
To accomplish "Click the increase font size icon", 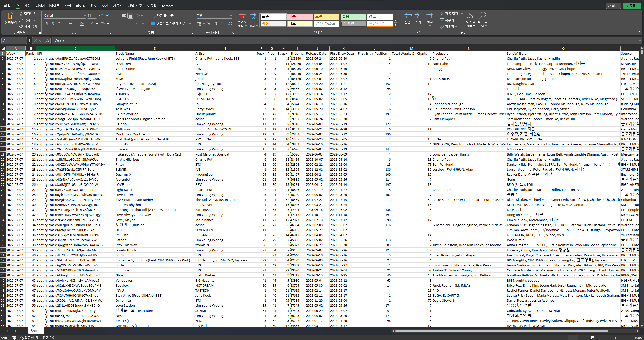I will 100,16.
